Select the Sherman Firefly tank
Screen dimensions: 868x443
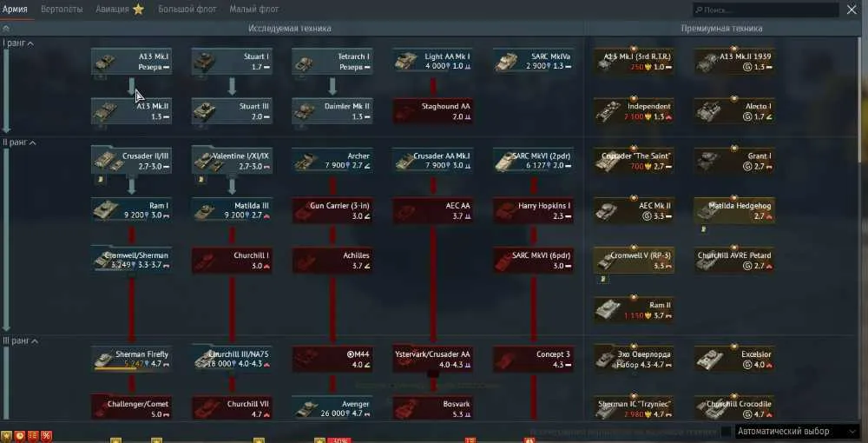point(132,360)
